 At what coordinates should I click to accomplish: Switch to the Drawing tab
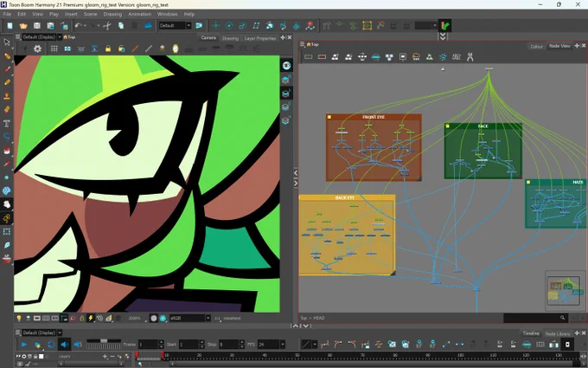[x=230, y=38]
